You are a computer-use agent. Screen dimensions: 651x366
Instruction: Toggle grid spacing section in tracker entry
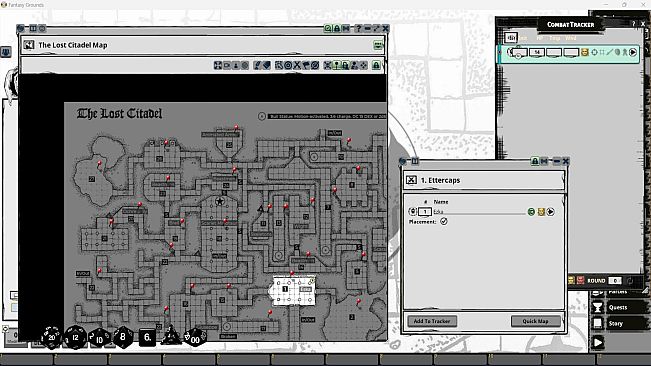coord(602,52)
